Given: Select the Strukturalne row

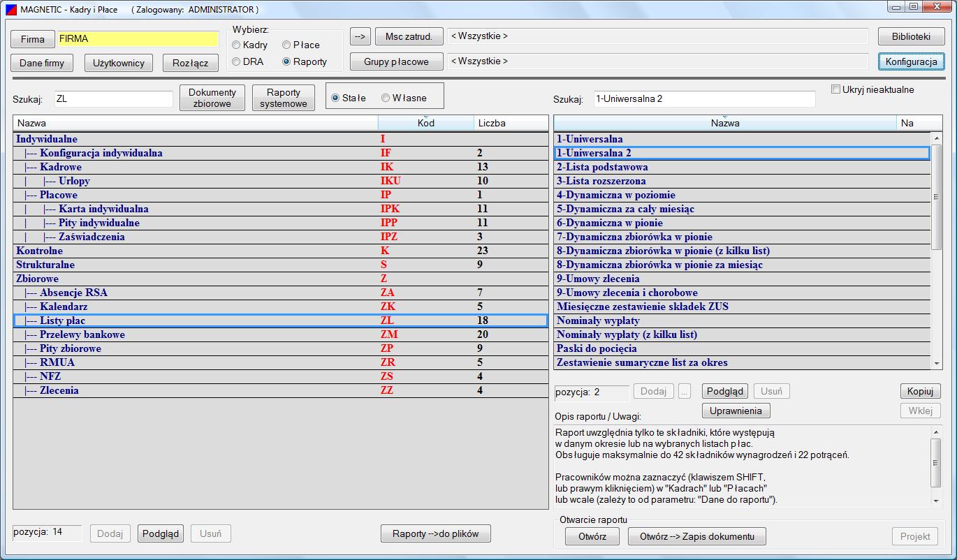Looking at the screenshot, I should point(280,265).
